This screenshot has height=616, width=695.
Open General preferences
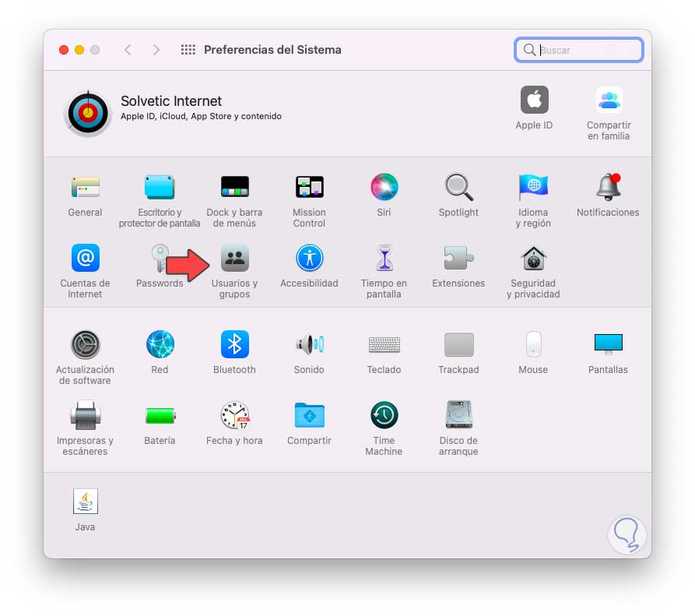(85, 187)
